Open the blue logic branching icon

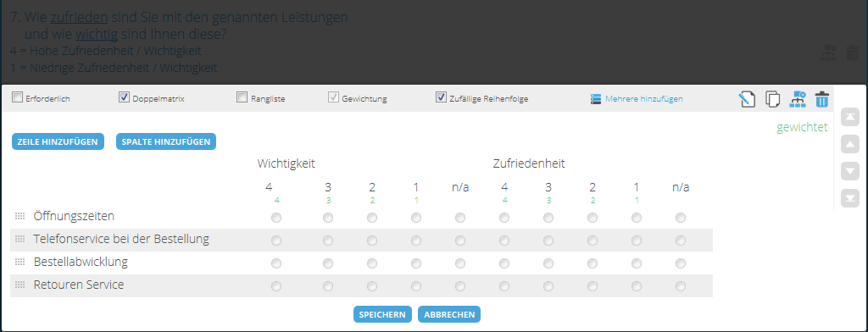pyautogui.click(x=798, y=100)
